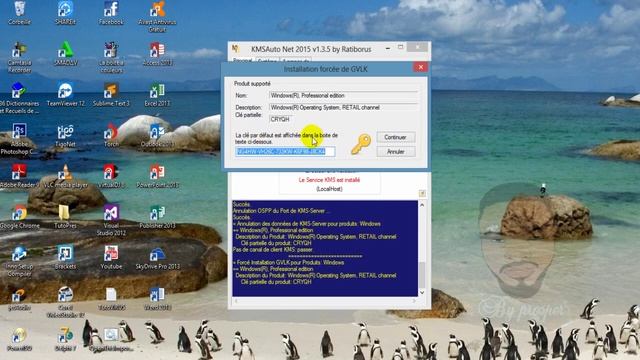The image size is (640, 360).
Task: Open the TigoNet desktop icon
Action: pyautogui.click(x=65, y=135)
